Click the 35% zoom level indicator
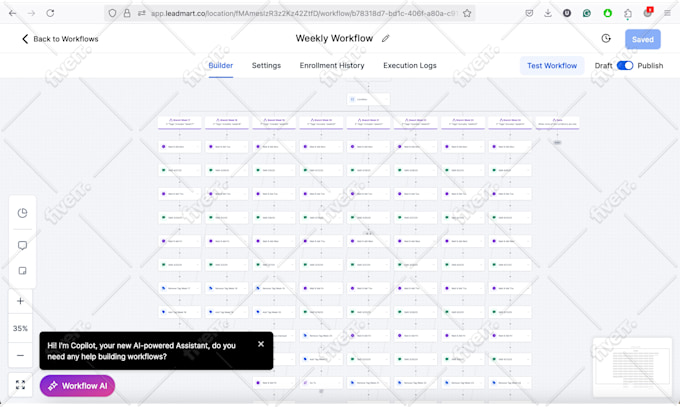The height and width of the screenshot is (407, 680). point(20,328)
